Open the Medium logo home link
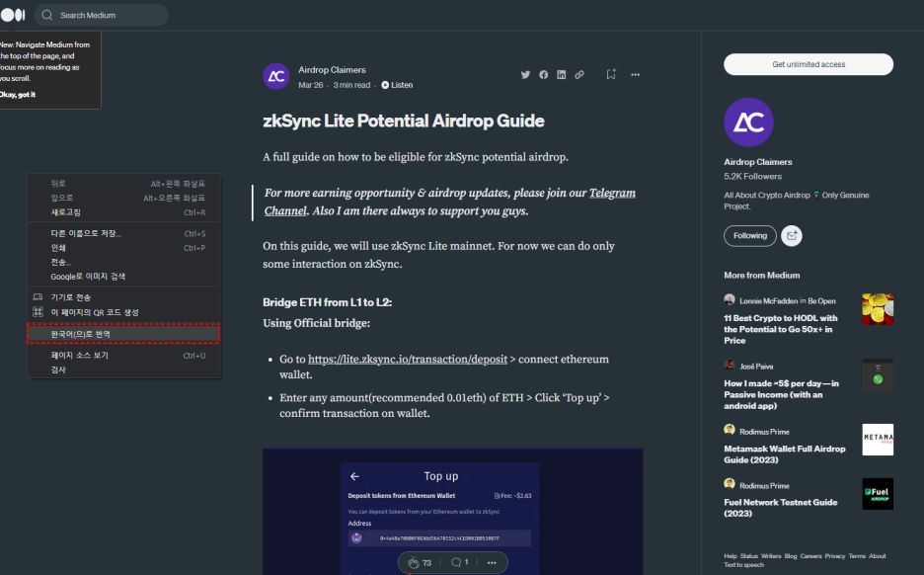Viewport: 924px width, 575px height. point(13,15)
